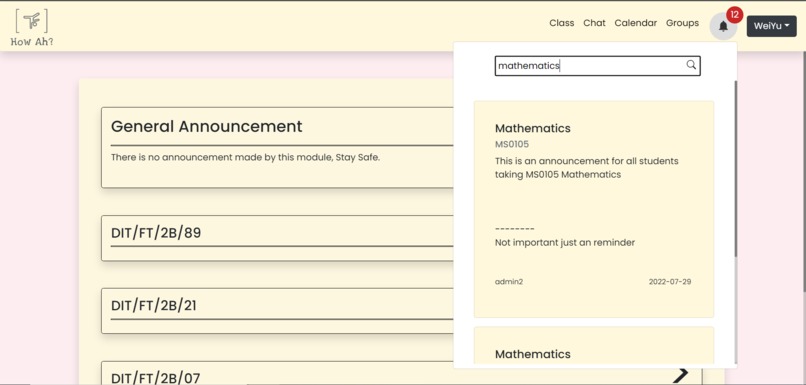Open the notifications bell

pyautogui.click(x=723, y=26)
